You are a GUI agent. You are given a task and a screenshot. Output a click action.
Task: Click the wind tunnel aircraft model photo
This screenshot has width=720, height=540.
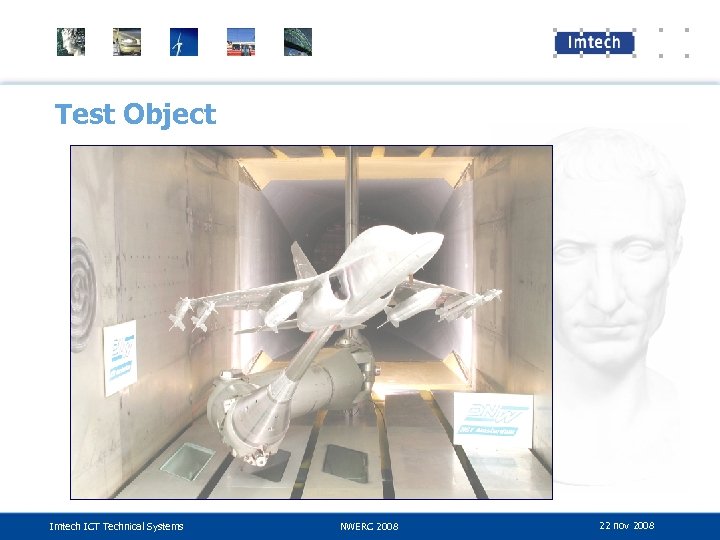coord(311,322)
